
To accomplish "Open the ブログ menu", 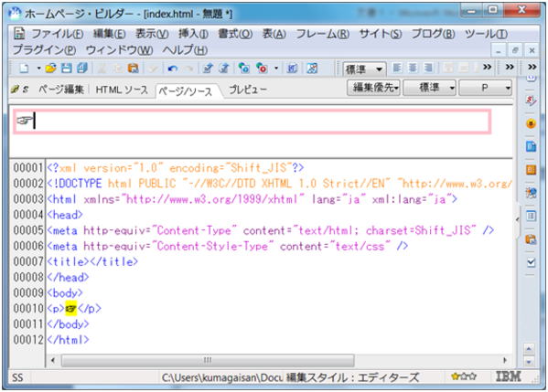I will (x=433, y=34).
